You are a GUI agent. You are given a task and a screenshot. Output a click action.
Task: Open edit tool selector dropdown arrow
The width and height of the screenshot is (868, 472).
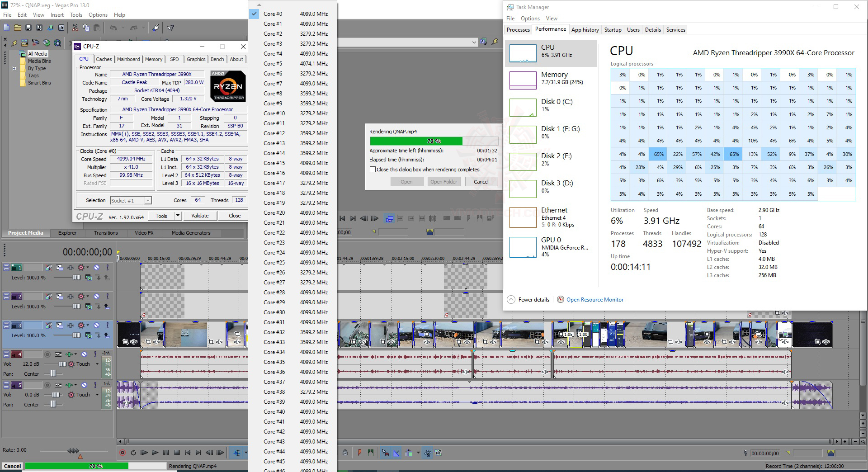(x=246, y=453)
